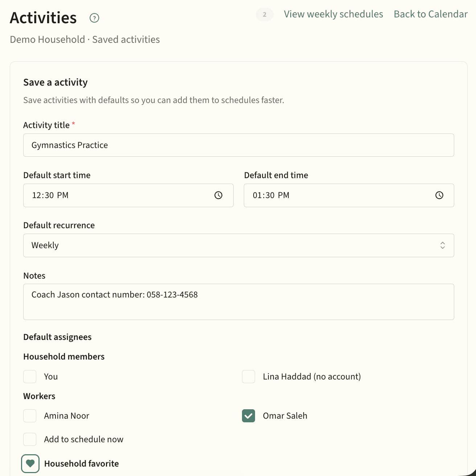This screenshot has width=476, height=476.
Task: Check the You household member checkbox
Action: [30, 377]
